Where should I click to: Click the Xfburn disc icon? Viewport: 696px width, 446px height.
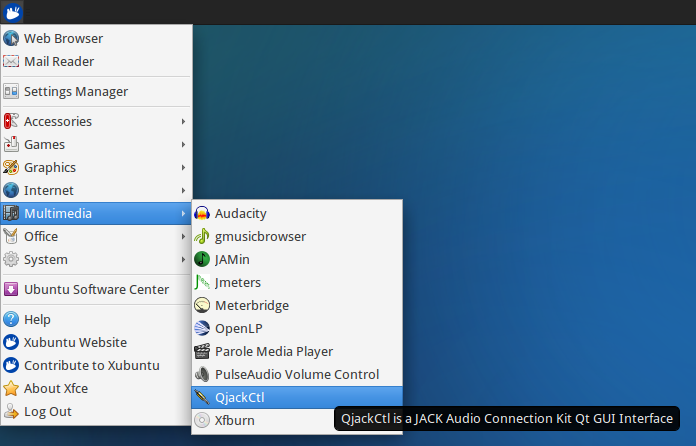(203, 421)
